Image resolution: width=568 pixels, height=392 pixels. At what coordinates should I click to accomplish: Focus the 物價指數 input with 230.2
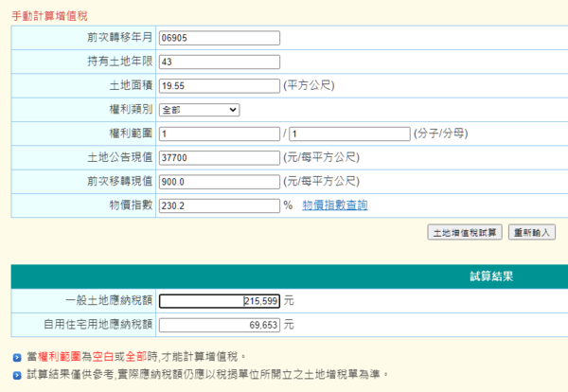[x=220, y=205]
